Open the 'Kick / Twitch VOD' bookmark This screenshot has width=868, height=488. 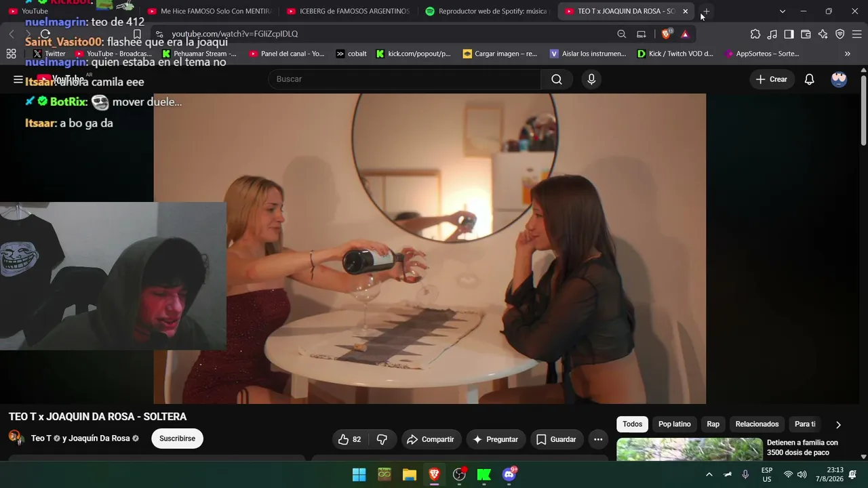pos(675,54)
